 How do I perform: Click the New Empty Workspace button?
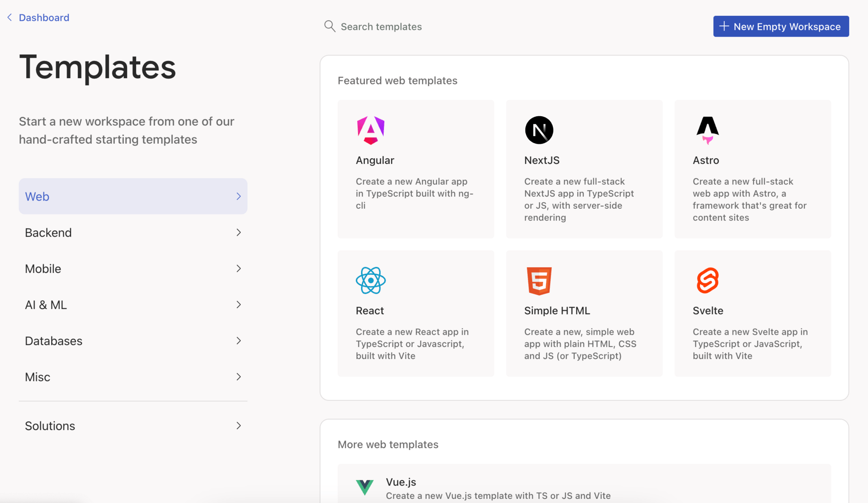781,26
